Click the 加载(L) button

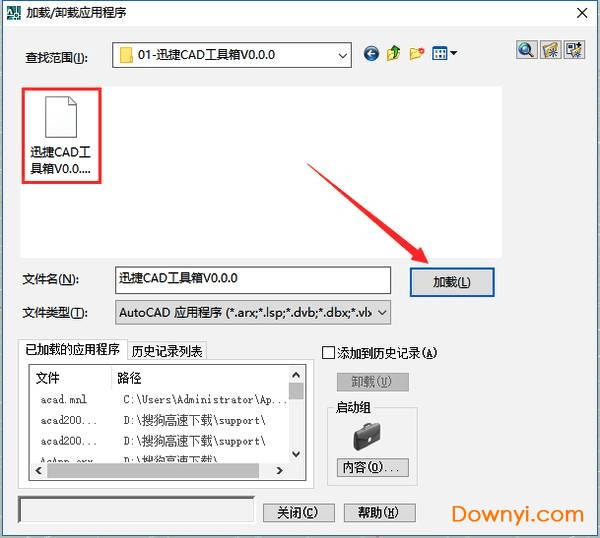(452, 282)
